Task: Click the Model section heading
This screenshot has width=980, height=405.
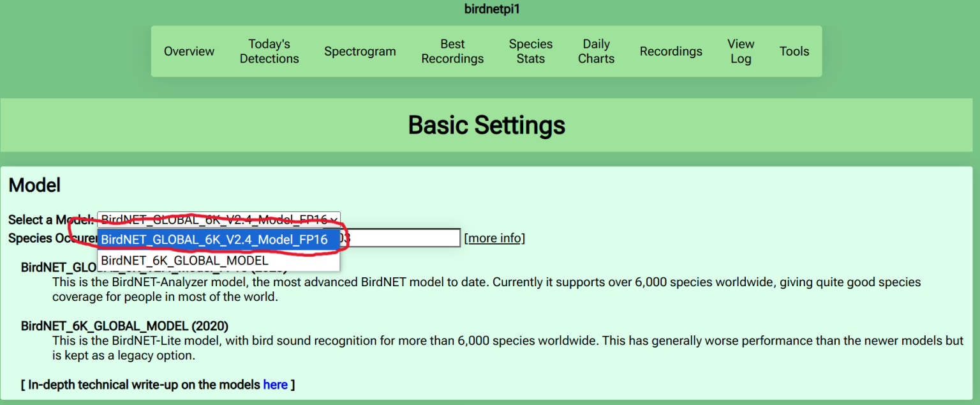Action: [34, 185]
